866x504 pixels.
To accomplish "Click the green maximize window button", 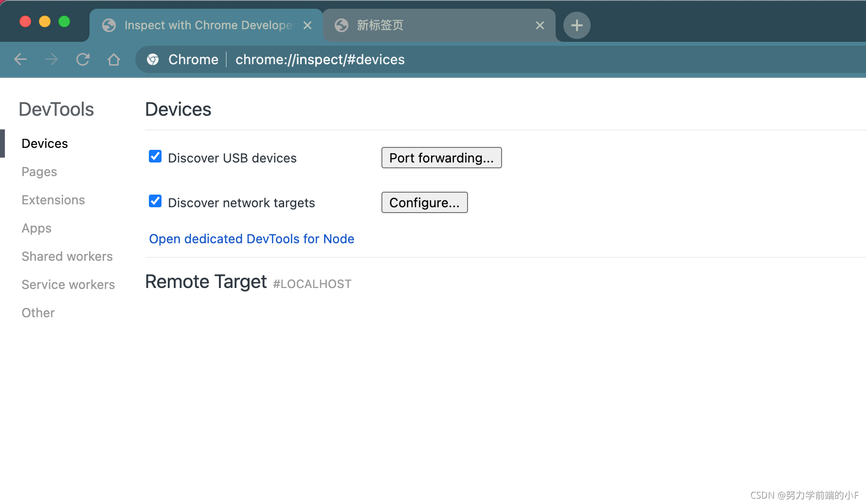I will point(64,21).
